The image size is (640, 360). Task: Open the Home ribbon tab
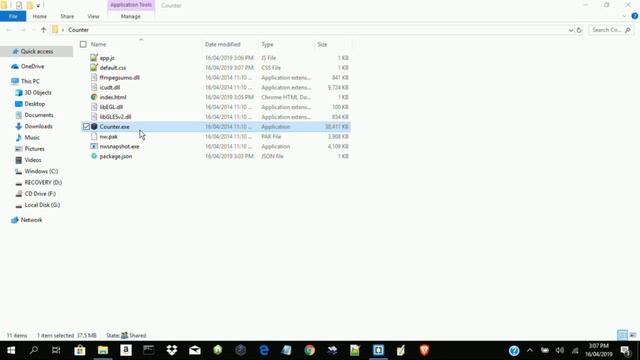click(40, 16)
